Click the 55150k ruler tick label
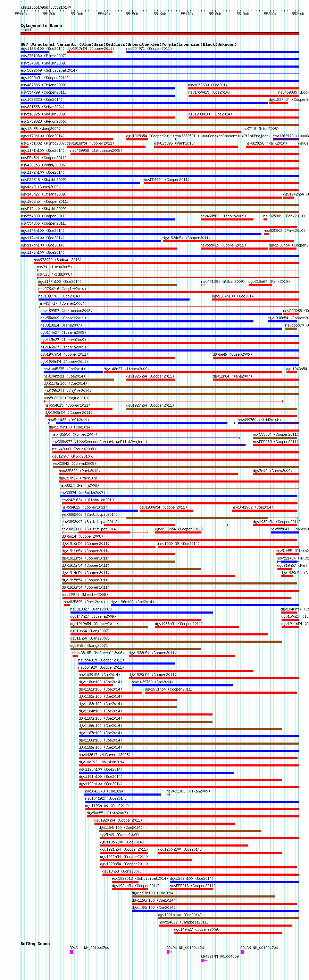Viewport: 309px width, 980px height. pyautogui.click(x=132, y=14)
